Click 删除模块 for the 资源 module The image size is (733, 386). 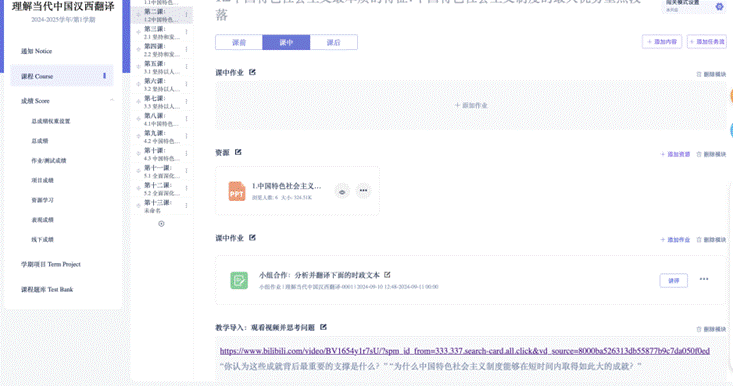711,154
